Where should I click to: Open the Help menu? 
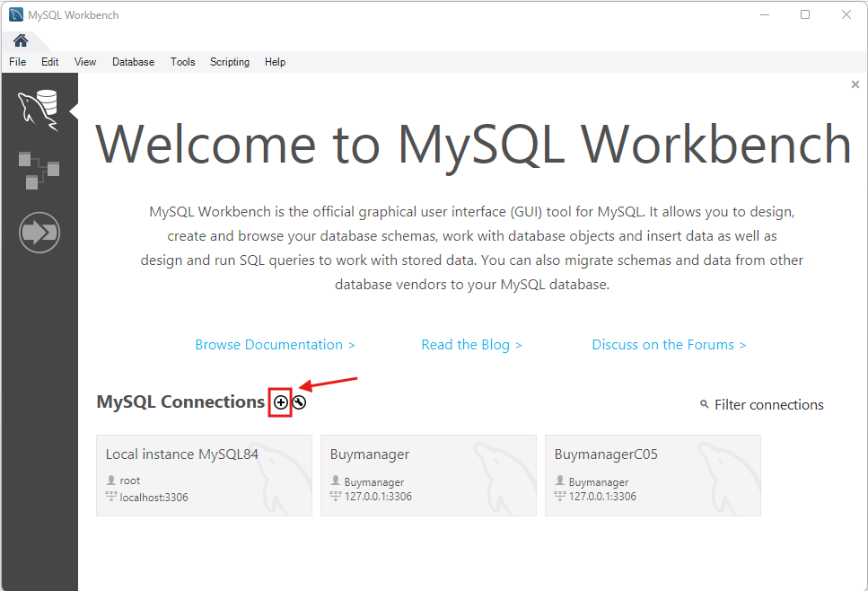coord(276,62)
